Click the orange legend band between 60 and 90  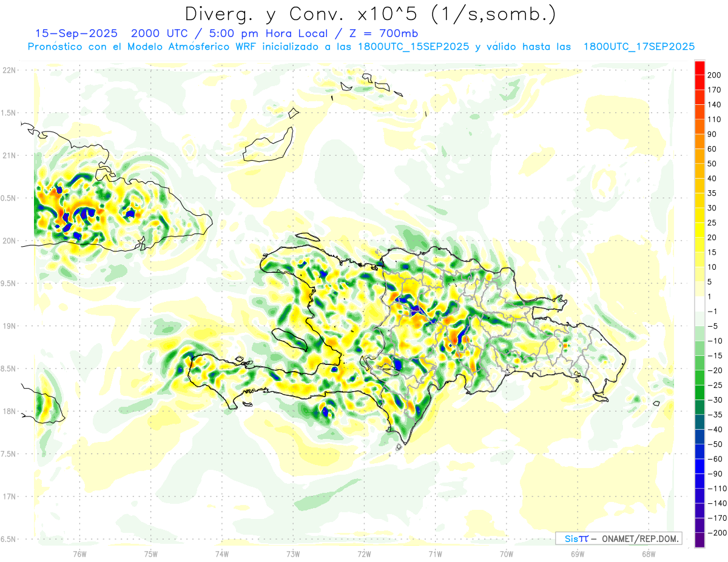pyautogui.click(x=699, y=142)
